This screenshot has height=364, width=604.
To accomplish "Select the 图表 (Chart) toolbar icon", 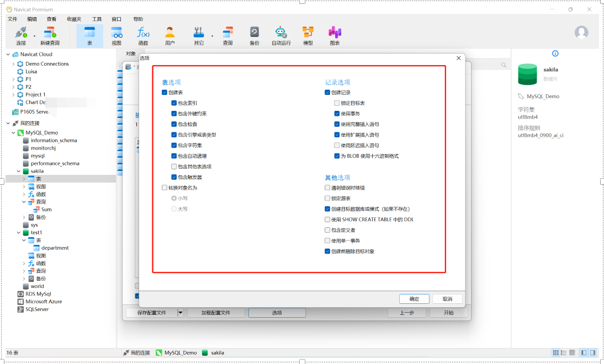I will click(x=335, y=33).
